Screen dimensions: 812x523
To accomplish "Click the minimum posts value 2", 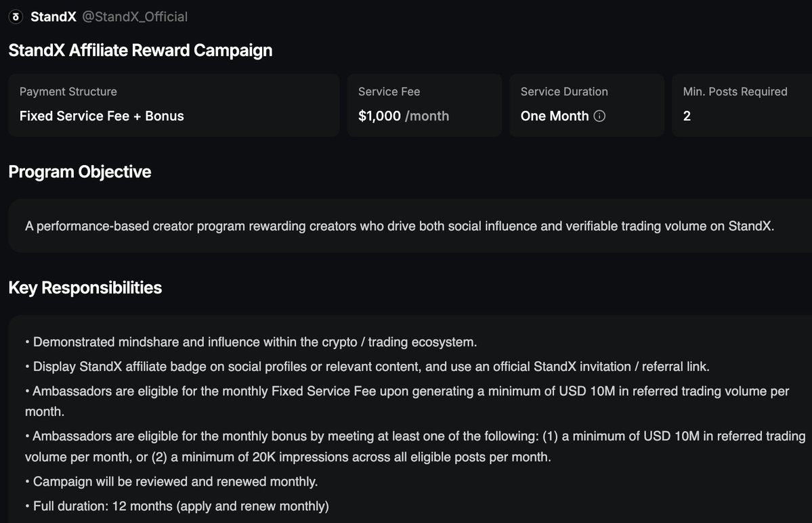I will click(687, 116).
